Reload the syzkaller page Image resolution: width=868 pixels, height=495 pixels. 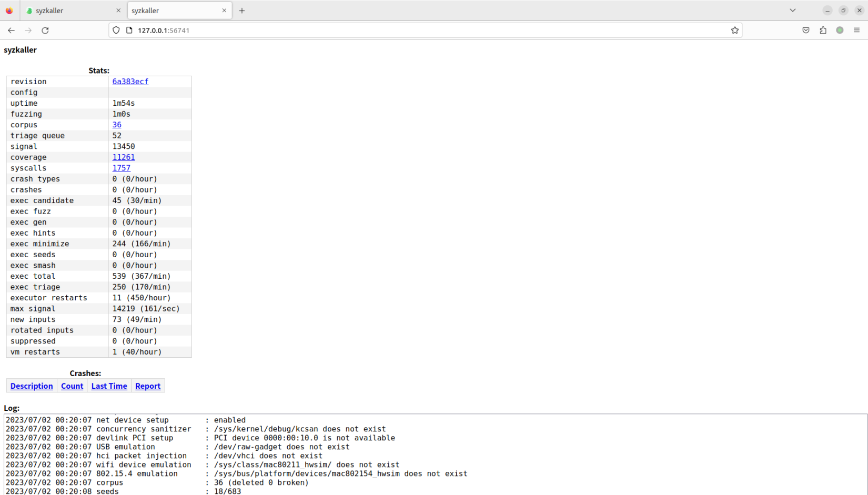pyautogui.click(x=45, y=31)
